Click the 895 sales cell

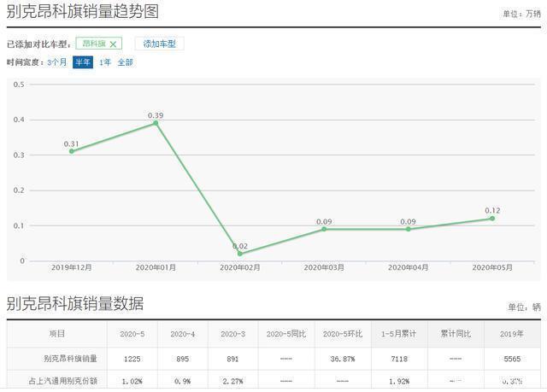pos(182,359)
